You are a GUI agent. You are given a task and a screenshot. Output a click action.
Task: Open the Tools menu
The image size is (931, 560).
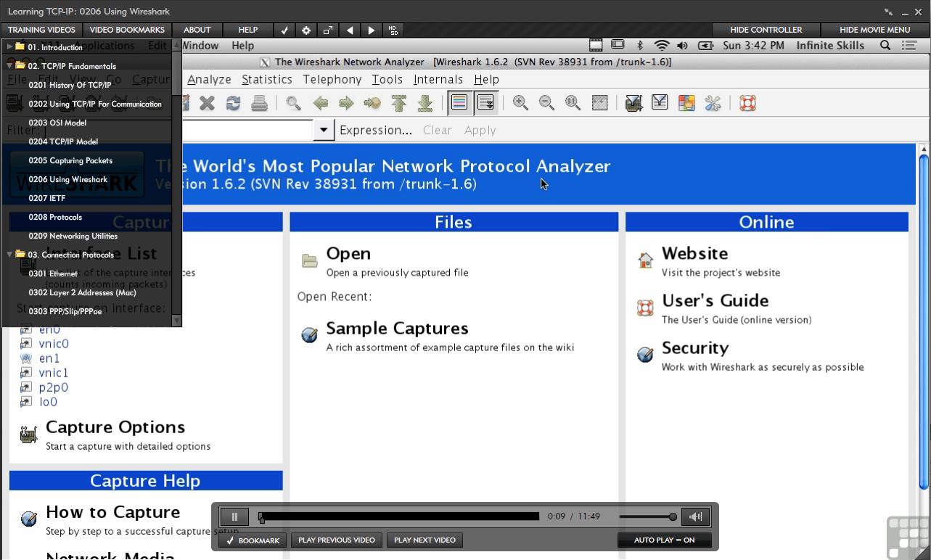click(387, 80)
